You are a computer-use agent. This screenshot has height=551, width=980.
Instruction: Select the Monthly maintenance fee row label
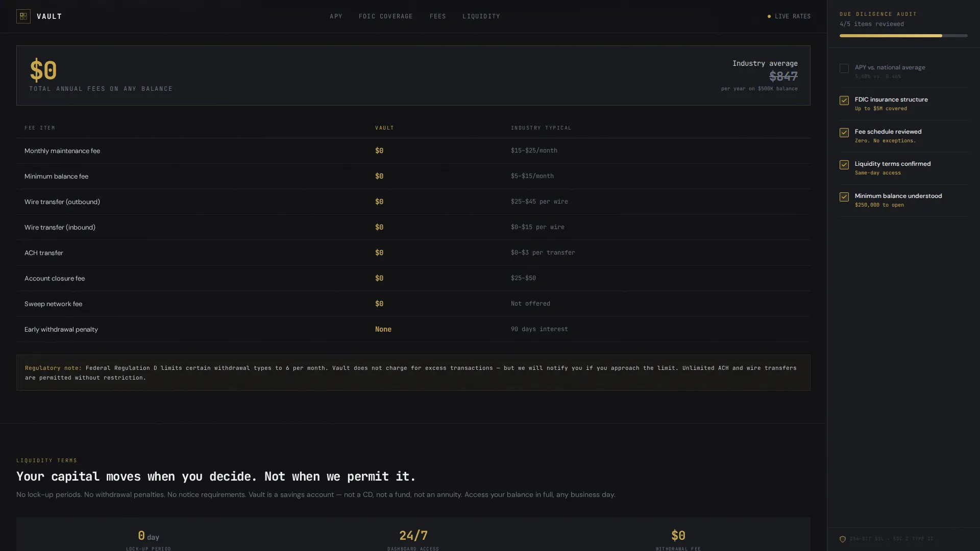tap(62, 151)
